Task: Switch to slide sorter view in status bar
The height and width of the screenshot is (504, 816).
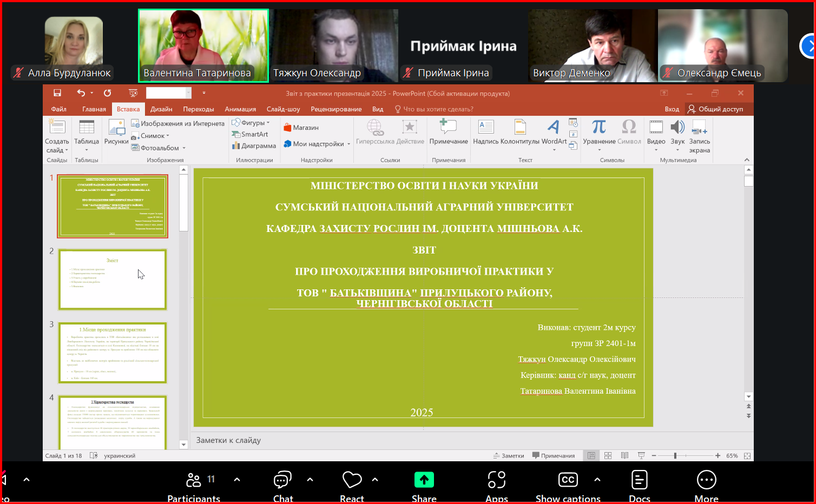Action: click(608, 456)
